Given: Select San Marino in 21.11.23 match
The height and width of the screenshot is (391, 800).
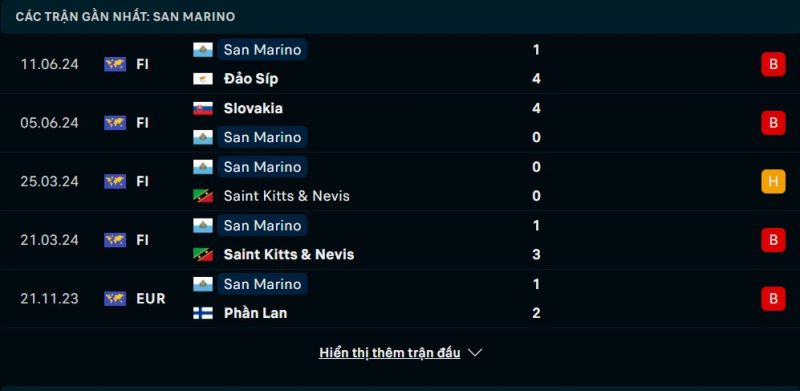Looking at the screenshot, I should click(262, 284).
